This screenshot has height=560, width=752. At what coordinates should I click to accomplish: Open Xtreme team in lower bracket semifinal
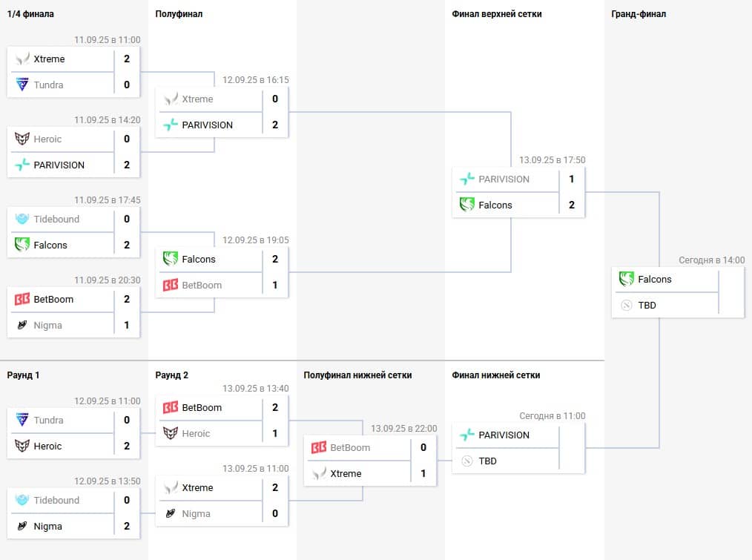(x=346, y=474)
